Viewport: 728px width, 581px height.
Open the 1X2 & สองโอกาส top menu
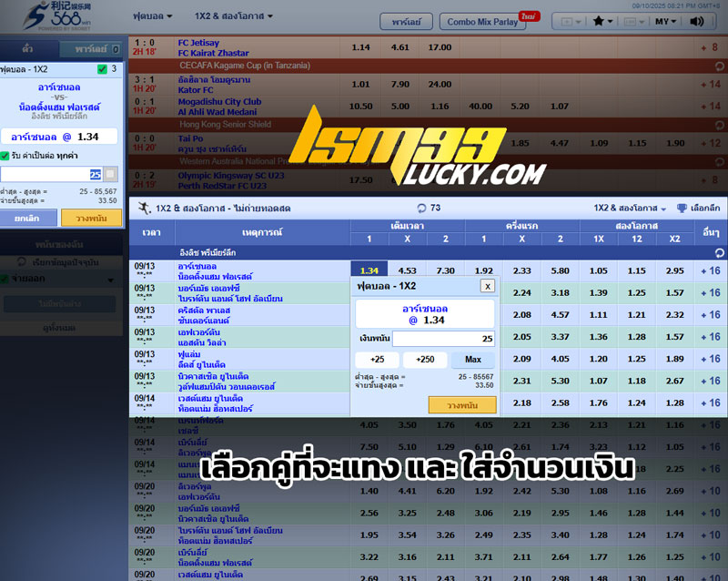point(234,15)
